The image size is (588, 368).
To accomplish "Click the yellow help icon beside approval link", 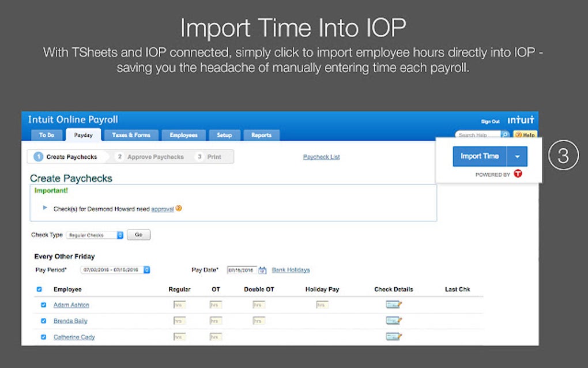I will [178, 208].
